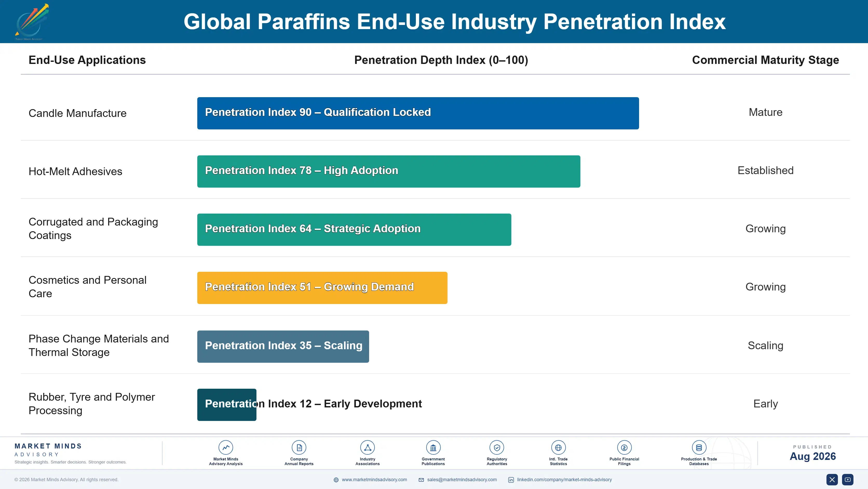
Task: Click the Industry Associations icon
Action: pos(367,447)
